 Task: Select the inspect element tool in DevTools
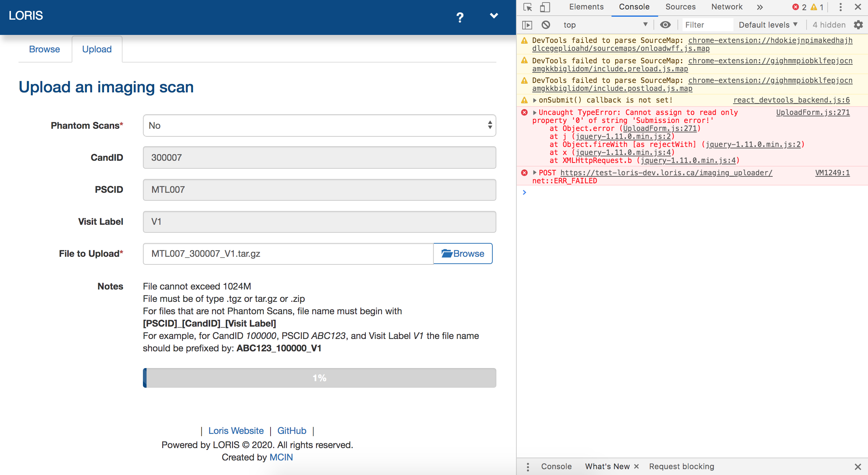[x=528, y=7]
